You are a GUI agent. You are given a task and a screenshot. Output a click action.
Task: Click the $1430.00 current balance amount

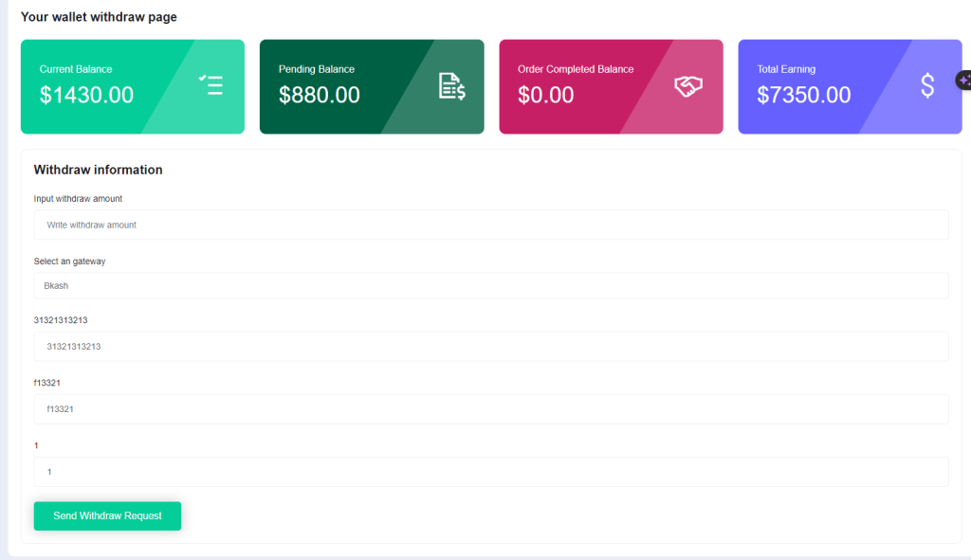point(86,95)
